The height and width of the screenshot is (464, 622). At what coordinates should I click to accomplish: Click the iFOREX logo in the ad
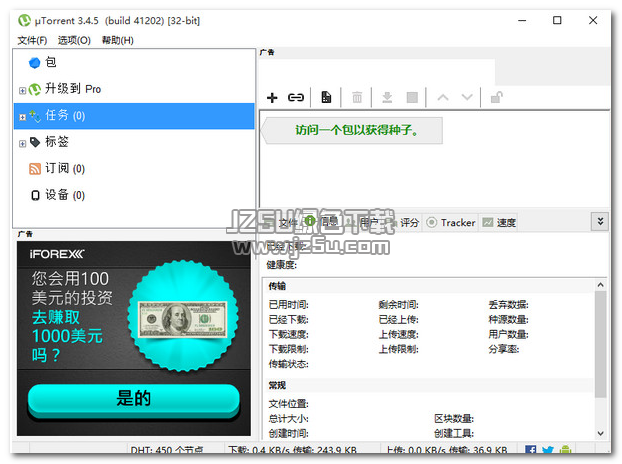[x=57, y=254]
